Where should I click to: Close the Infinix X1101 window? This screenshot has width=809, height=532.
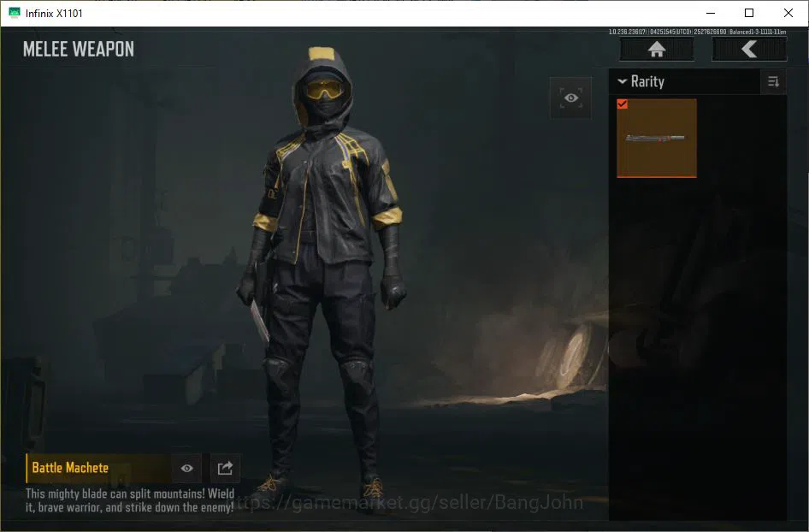pyautogui.click(x=788, y=13)
